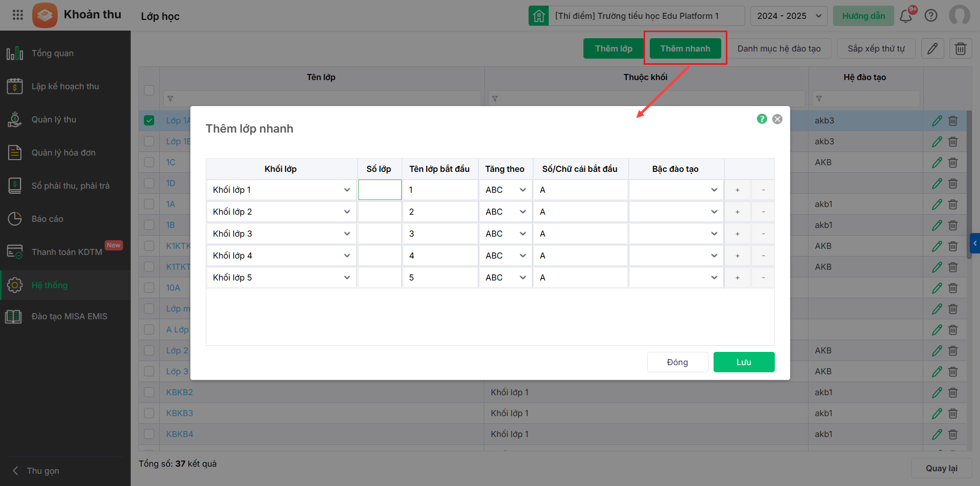Add a row after Khối lớp 3
This screenshot has width=980, height=486.
click(x=738, y=234)
